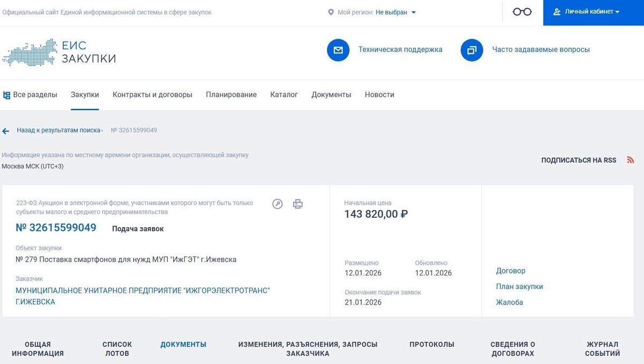Click the RSS feed icon
Image resolution: width=644 pixels, height=364 pixels.
(631, 160)
